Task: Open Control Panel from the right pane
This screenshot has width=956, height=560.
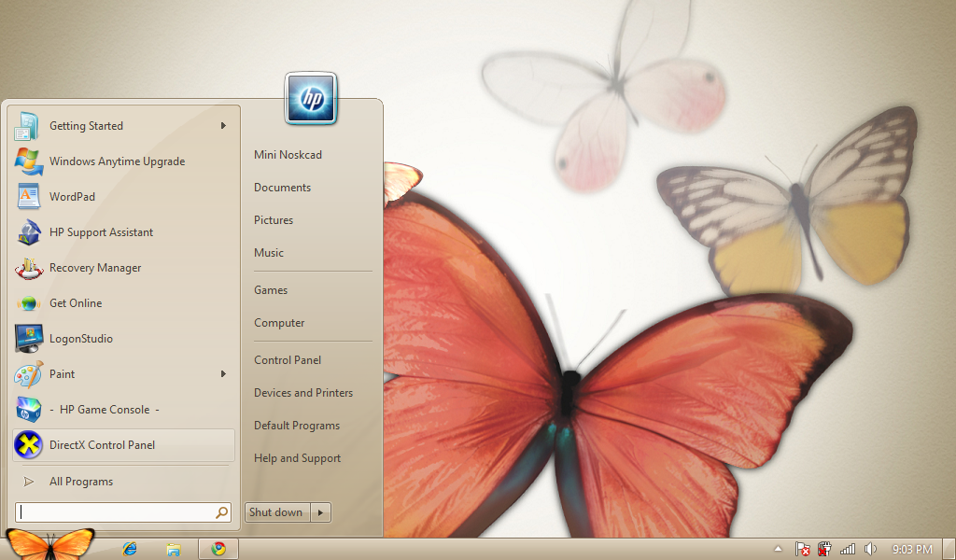Action: point(288,360)
